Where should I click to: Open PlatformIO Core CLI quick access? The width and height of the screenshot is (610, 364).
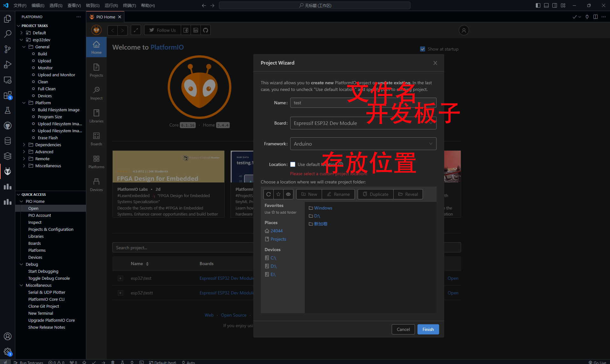tap(46, 299)
